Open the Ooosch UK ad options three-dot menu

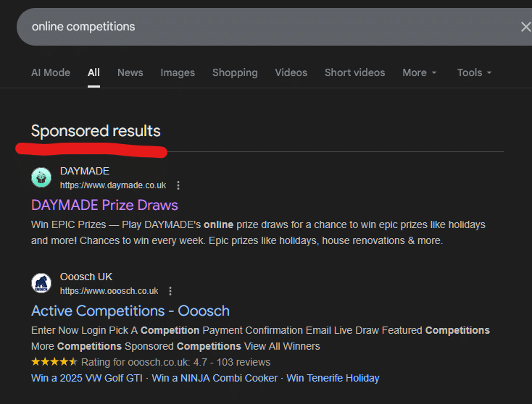170,291
